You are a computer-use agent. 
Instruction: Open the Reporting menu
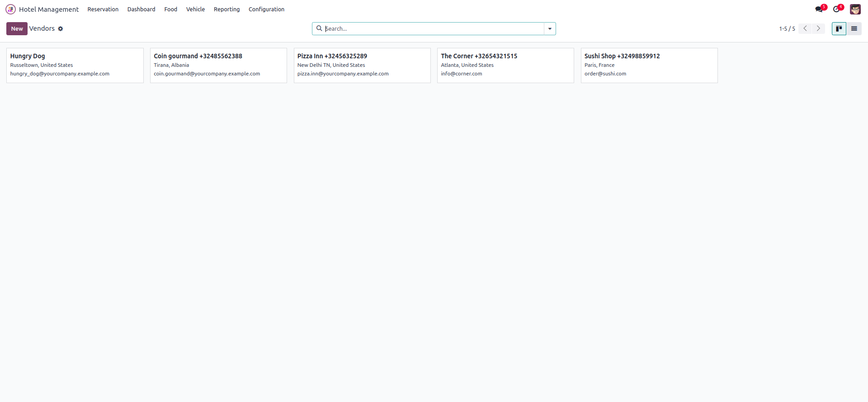click(x=227, y=9)
